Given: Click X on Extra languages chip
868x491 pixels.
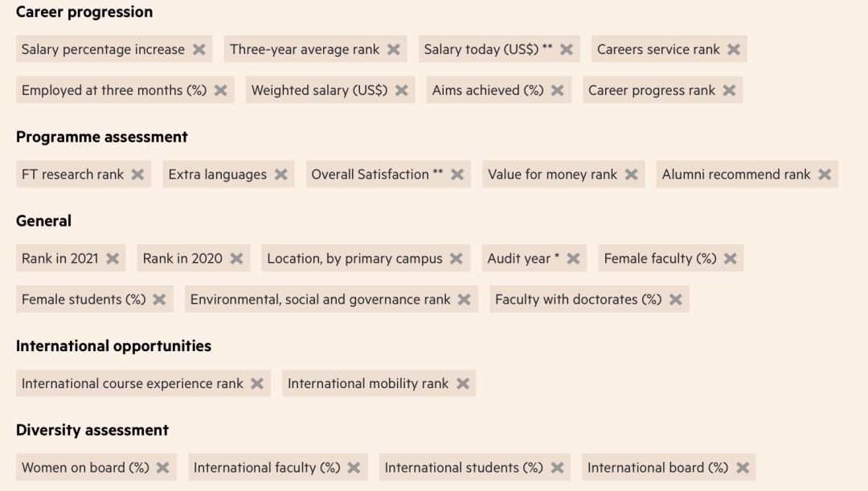Looking at the screenshot, I should tap(280, 174).
